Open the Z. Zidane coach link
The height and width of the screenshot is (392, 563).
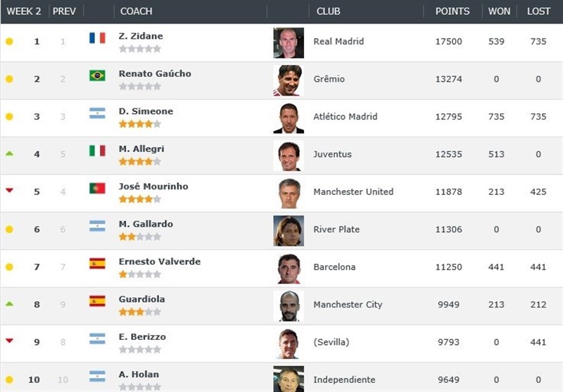141,36
